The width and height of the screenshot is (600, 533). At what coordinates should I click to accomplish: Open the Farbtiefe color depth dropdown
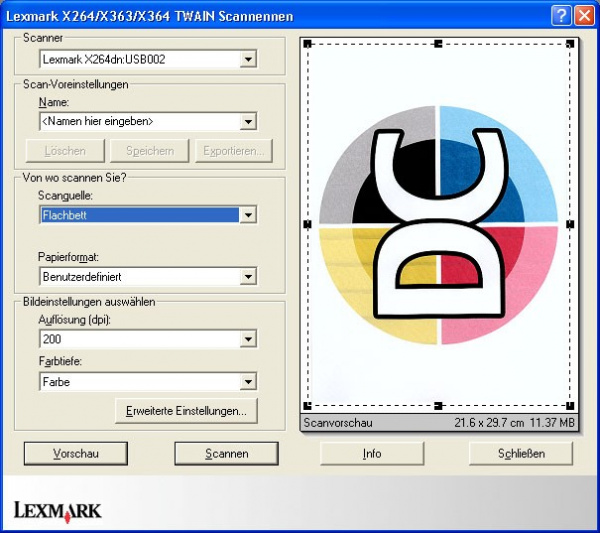[x=248, y=381]
